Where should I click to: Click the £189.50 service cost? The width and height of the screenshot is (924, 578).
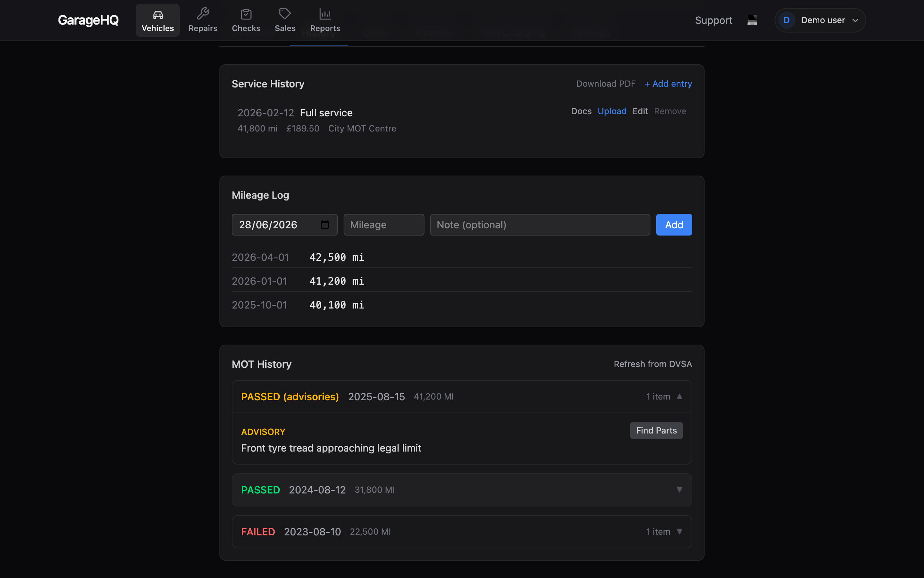(x=303, y=129)
